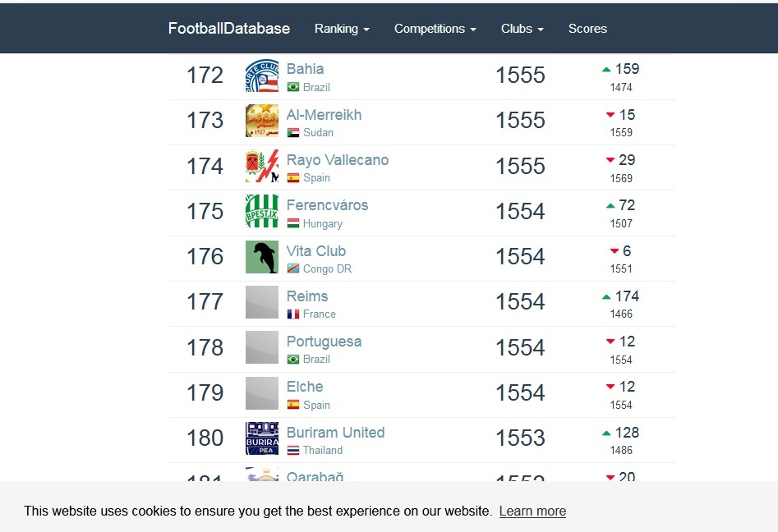The image size is (778, 532).
Task: Open the FootballDatabase home link
Action: (228, 28)
